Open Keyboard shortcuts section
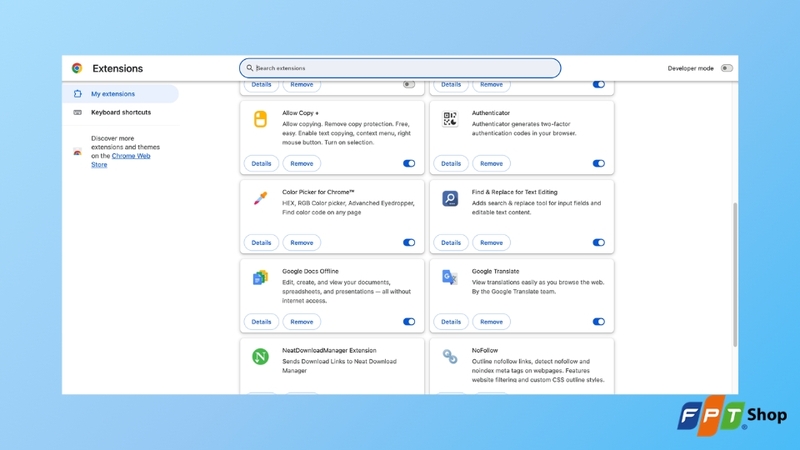This screenshot has height=450, width=800. pyautogui.click(x=120, y=112)
